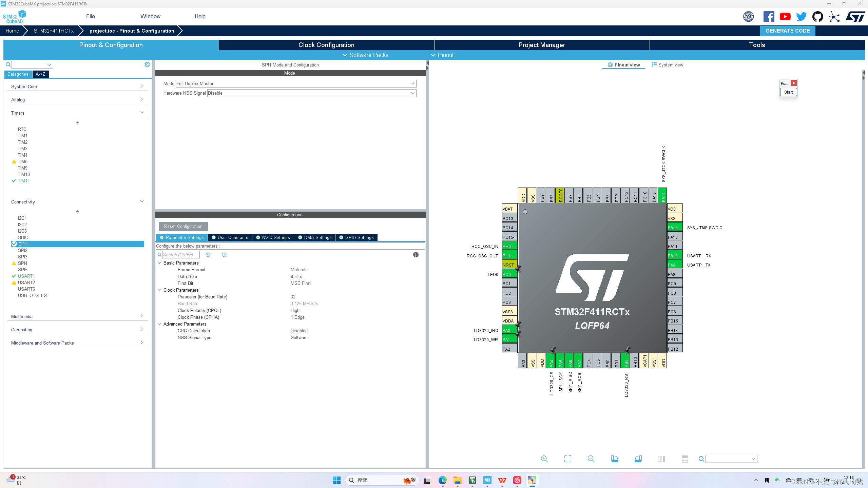Rotate the chip view clockwise
This screenshot has height=488, width=868.
pyautogui.click(x=615, y=459)
